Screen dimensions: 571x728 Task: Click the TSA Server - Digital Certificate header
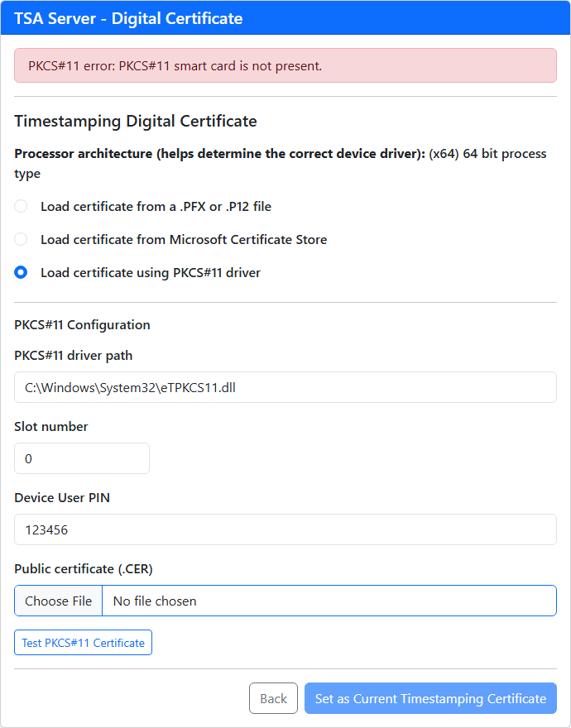(x=129, y=18)
